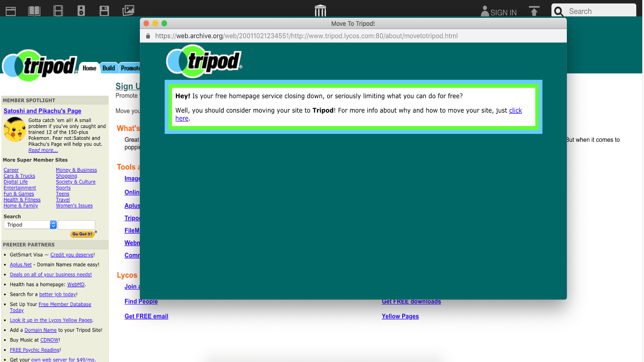Open the 'better job today' link
Image resolution: width=644 pixels, height=362 pixels.
pos(57,295)
